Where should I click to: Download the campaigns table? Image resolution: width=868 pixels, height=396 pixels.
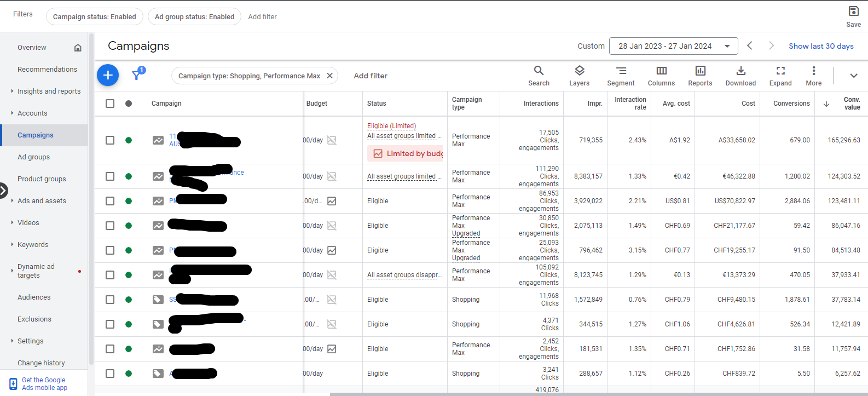click(740, 76)
